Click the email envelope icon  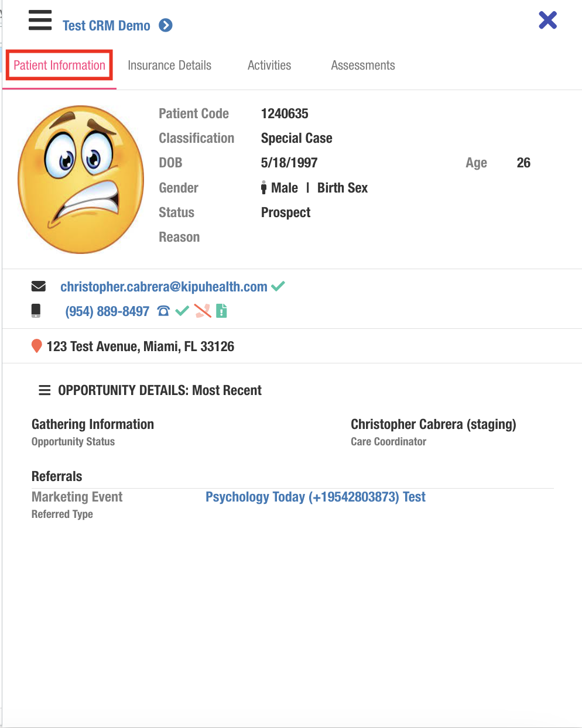[38, 286]
